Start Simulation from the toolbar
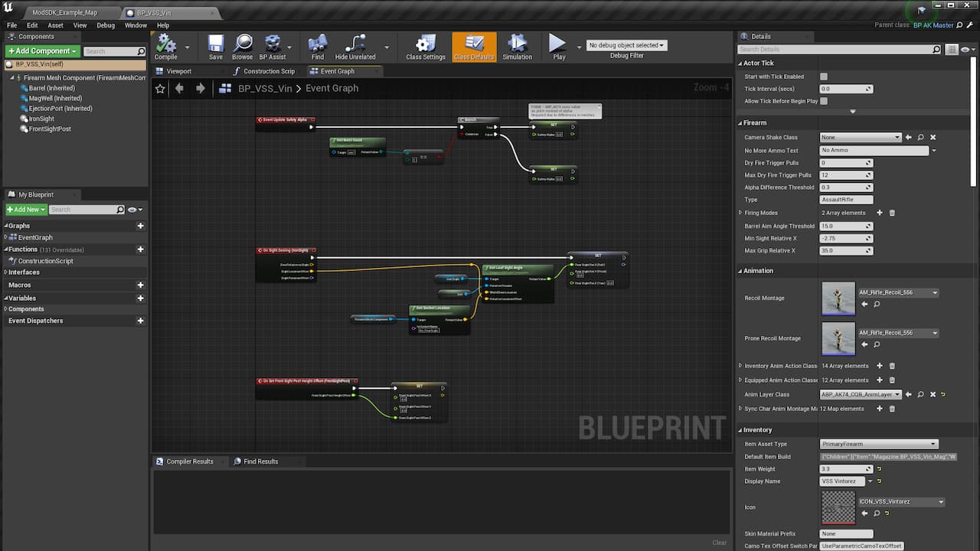The height and width of the screenshot is (551, 980). point(518,47)
